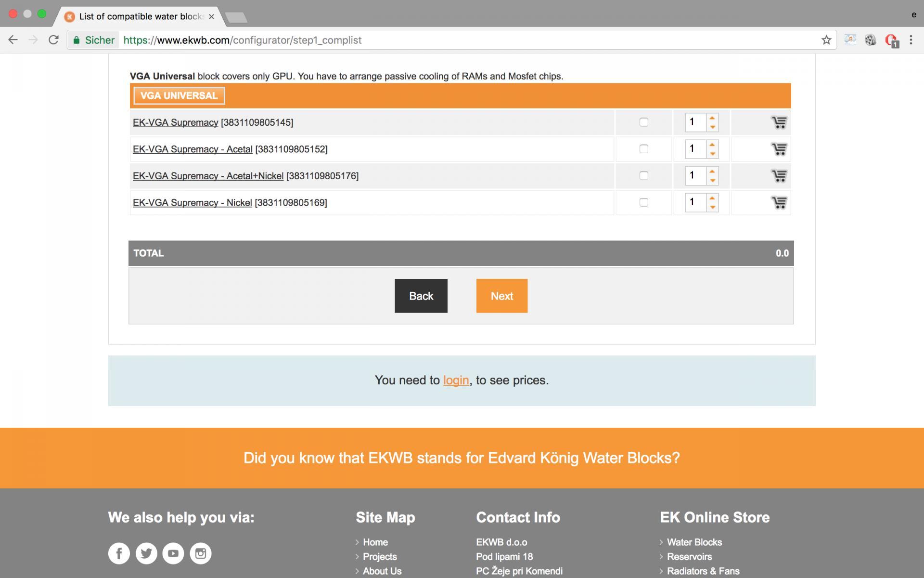Click the black Back button
The height and width of the screenshot is (578, 924).
point(421,296)
